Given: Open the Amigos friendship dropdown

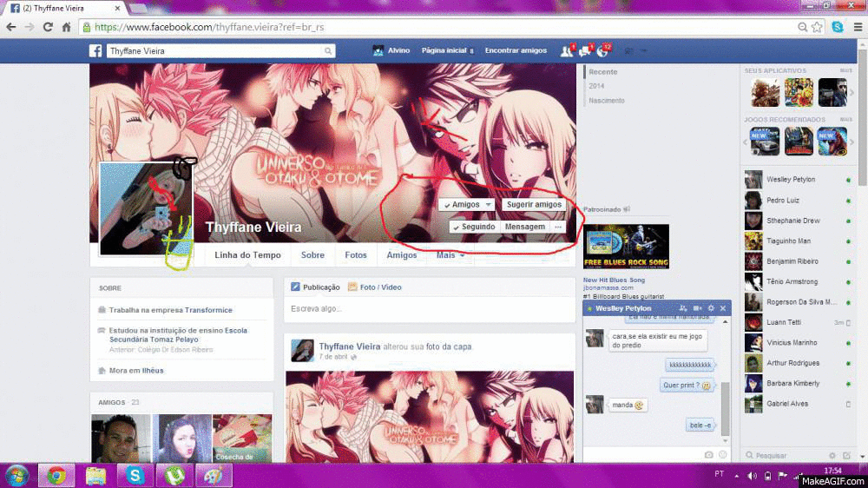Looking at the screenshot, I should (466, 205).
